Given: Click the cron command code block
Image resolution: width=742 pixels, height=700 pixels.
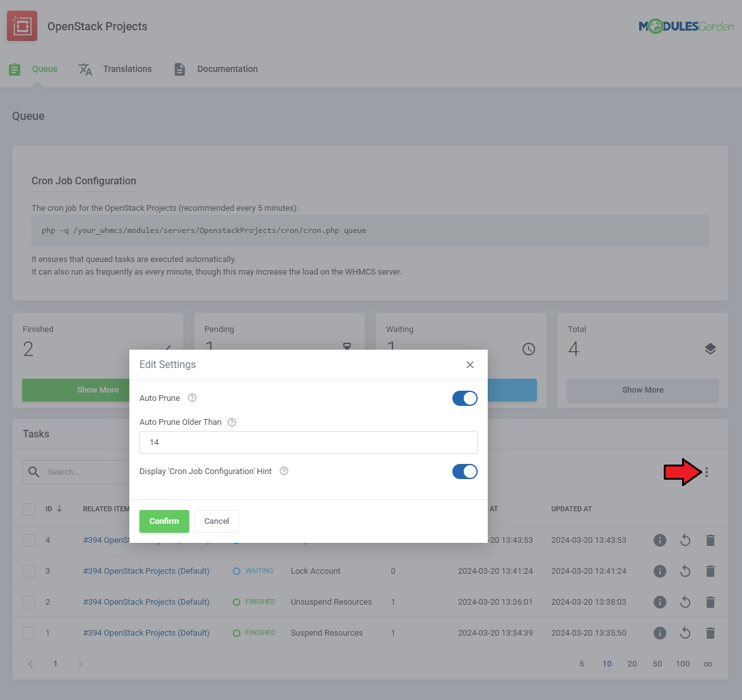Looking at the screenshot, I should coord(370,230).
